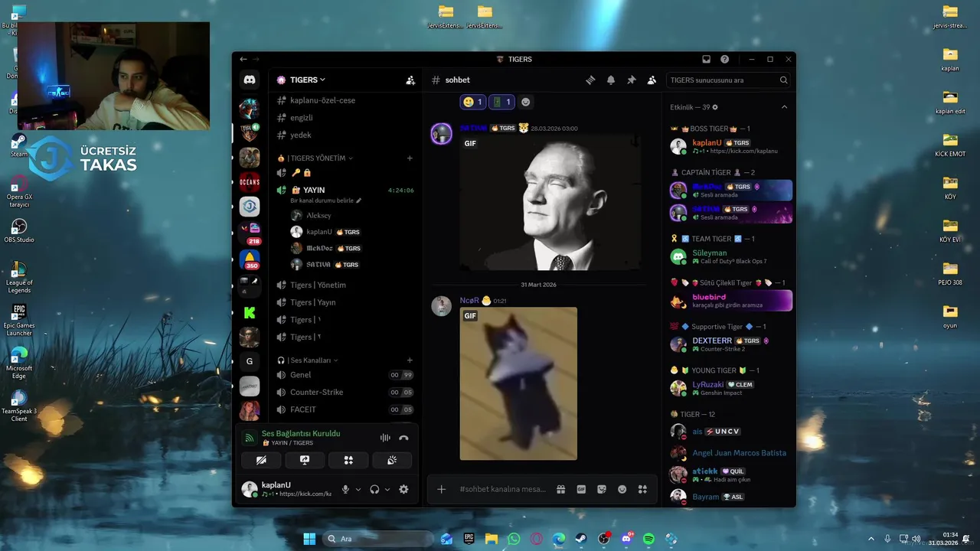980x551 pixels.
Task: Disconnect from voice call hang-up icon
Action: (403, 438)
